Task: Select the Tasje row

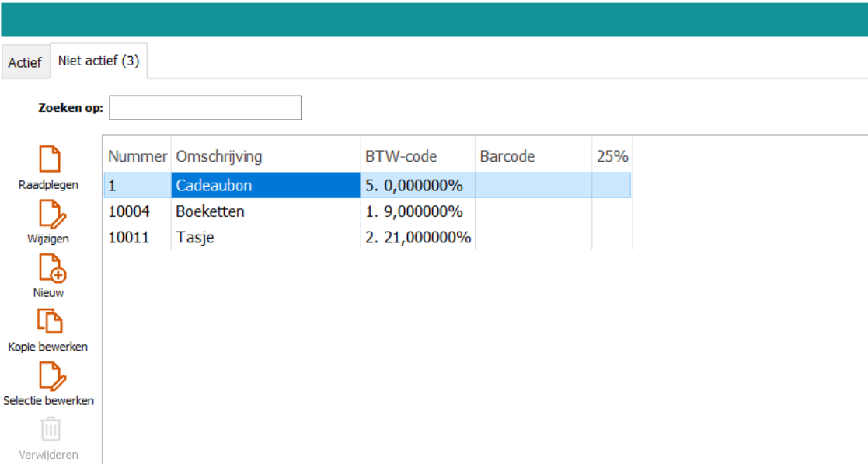Action: coord(195,237)
